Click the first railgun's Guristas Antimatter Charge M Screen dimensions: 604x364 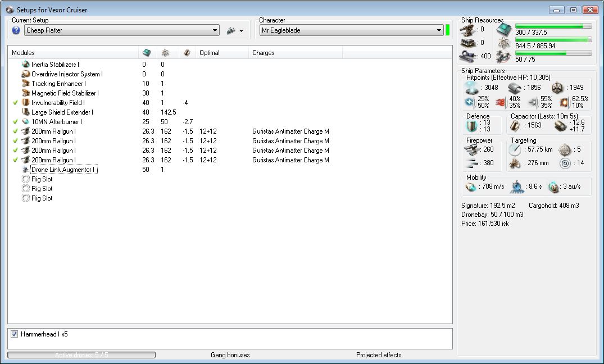tap(291, 131)
